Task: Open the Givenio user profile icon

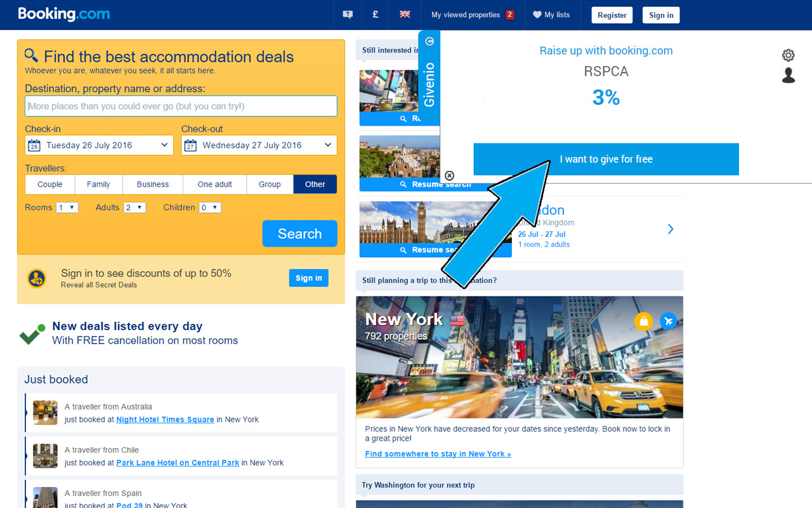Action: click(789, 76)
